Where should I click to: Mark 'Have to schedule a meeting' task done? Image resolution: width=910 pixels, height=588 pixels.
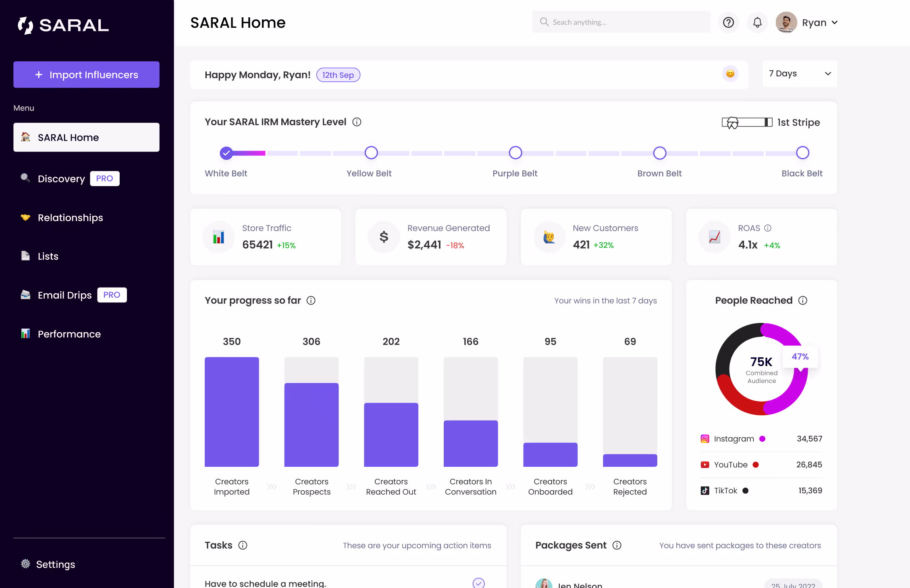point(478,583)
